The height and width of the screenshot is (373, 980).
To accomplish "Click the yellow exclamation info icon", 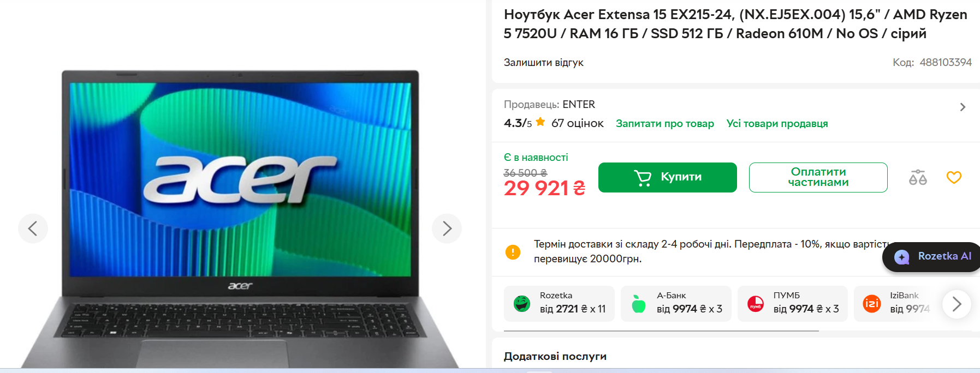I will pos(513,252).
